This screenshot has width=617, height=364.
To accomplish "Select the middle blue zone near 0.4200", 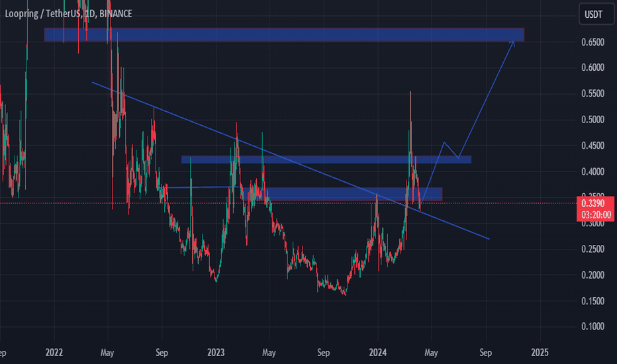I will [326, 159].
